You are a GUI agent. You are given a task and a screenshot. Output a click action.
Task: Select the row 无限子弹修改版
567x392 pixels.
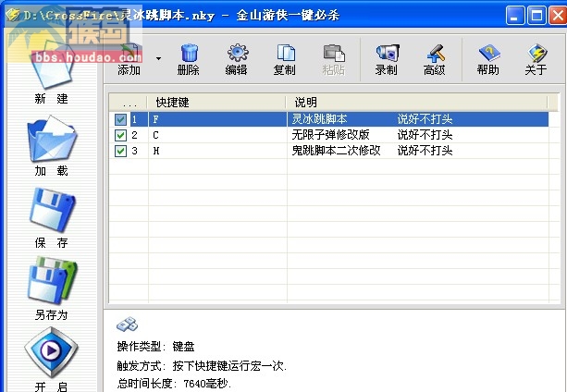(x=328, y=135)
